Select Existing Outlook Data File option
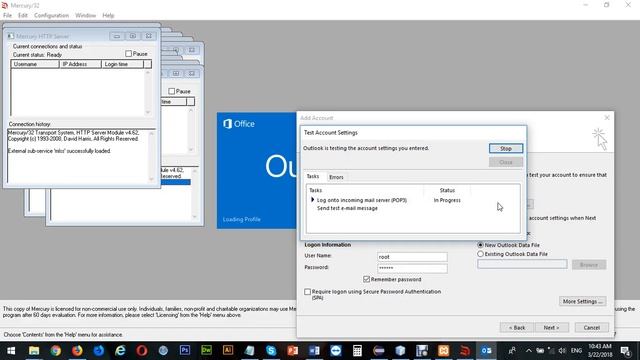The image size is (640, 360). (480, 254)
